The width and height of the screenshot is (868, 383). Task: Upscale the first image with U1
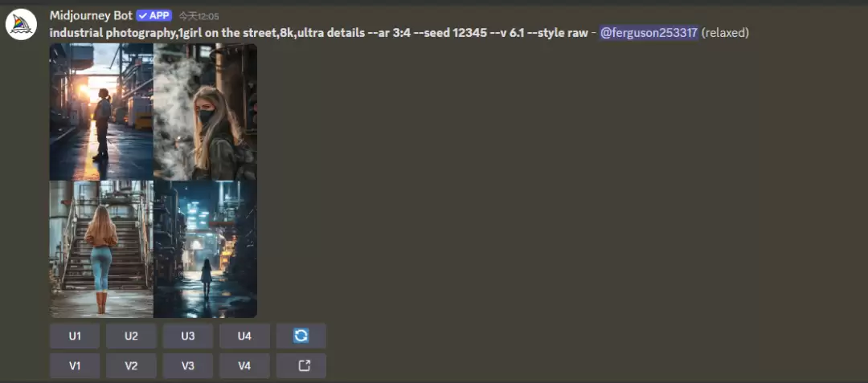click(x=75, y=336)
